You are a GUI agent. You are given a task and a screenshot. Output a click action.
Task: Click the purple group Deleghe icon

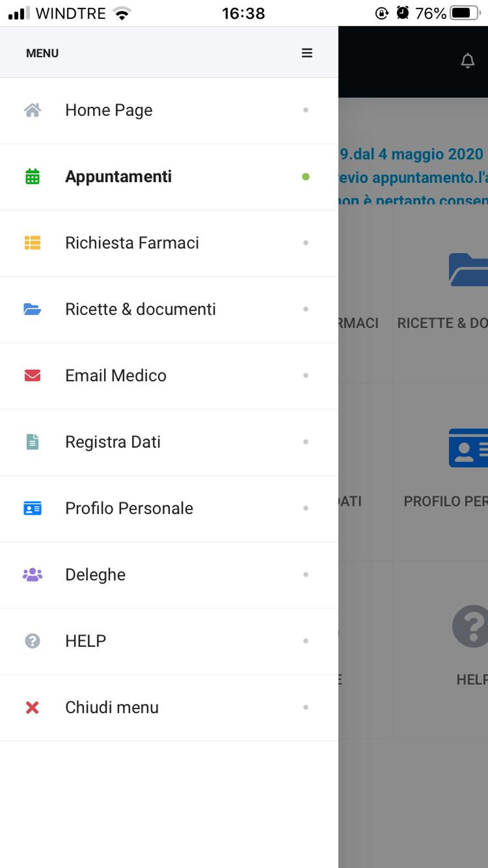coord(32,575)
